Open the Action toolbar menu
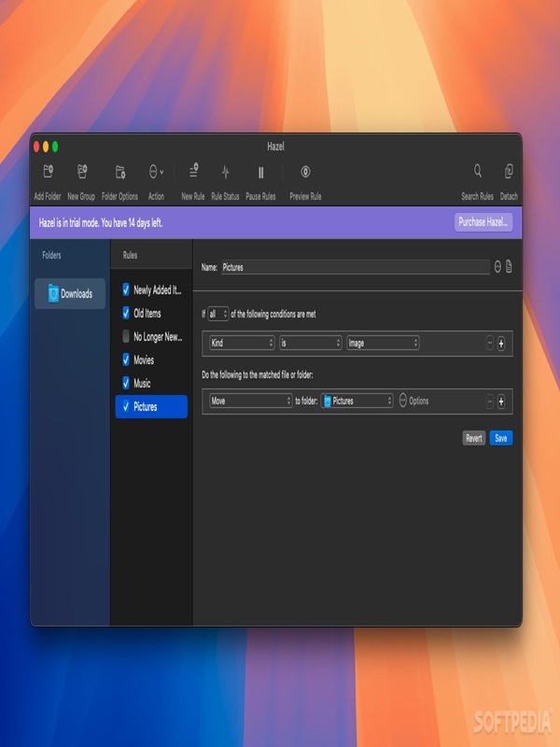This screenshot has width=560, height=747. [x=156, y=172]
